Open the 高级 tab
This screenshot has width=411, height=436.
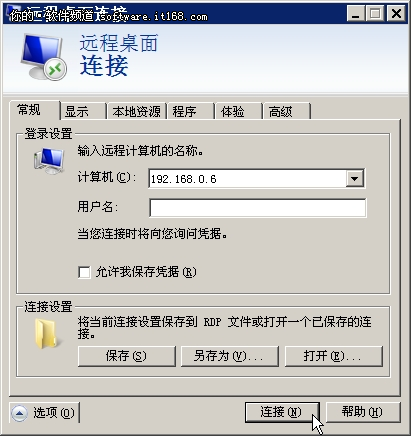tap(287, 111)
